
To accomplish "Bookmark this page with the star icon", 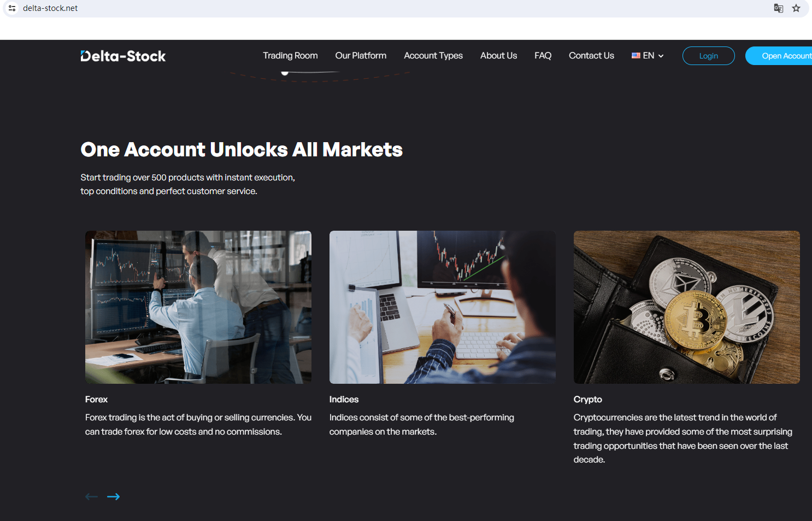I will 796,8.
